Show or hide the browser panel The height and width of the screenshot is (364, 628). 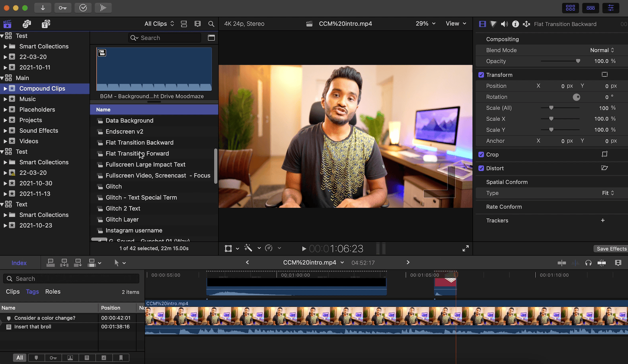coord(571,8)
